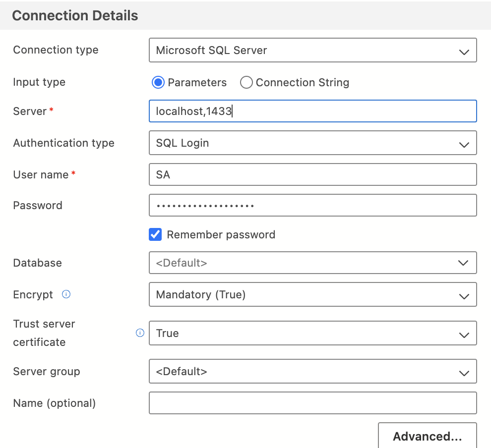The width and height of the screenshot is (491, 448).
Task: Expand the Encrypt Mandatory (True) dropdown
Action: coord(313,294)
